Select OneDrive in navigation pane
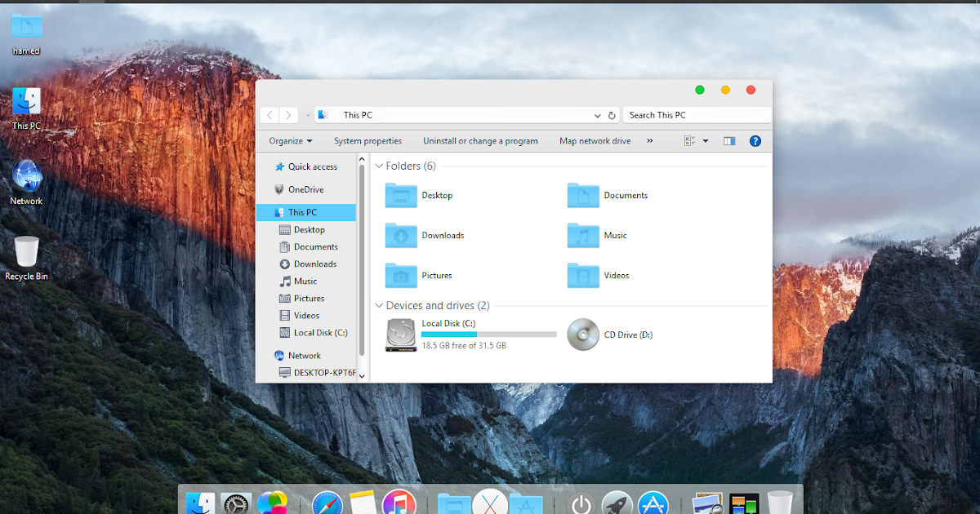Image resolution: width=980 pixels, height=514 pixels. point(300,190)
